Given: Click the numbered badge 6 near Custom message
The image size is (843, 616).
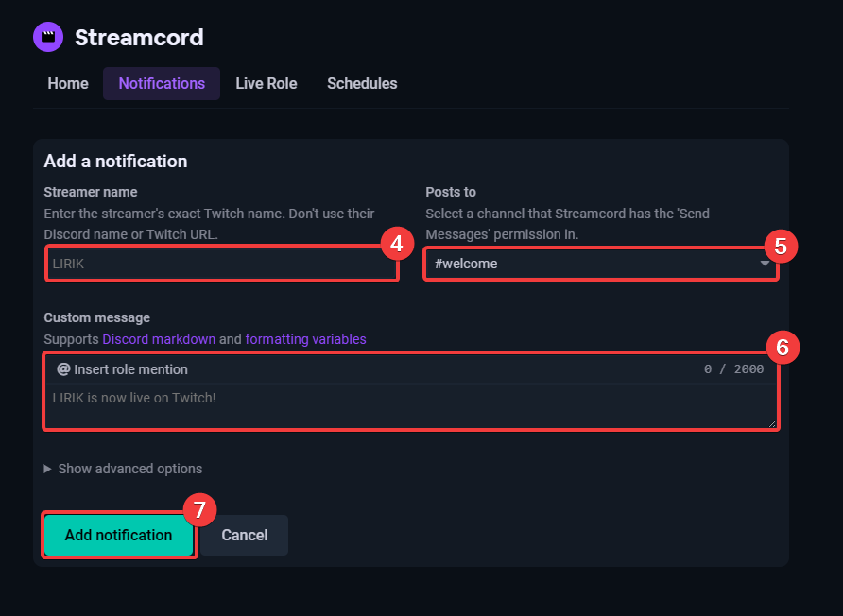Looking at the screenshot, I should pos(784,347).
